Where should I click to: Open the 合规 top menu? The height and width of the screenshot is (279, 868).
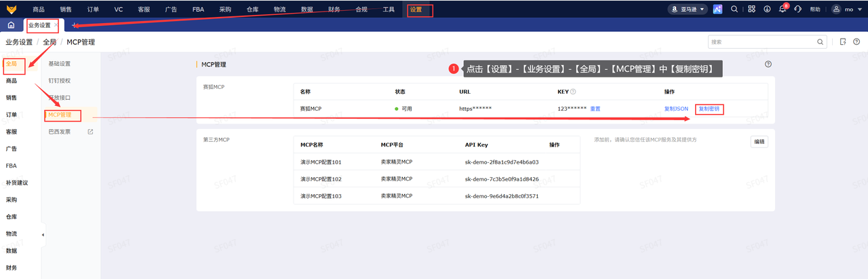click(362, 10)
